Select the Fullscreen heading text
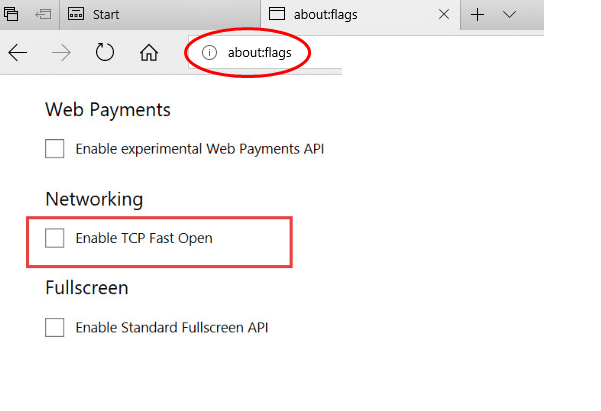This screenshot has height=411, width=601. [87, 288]
